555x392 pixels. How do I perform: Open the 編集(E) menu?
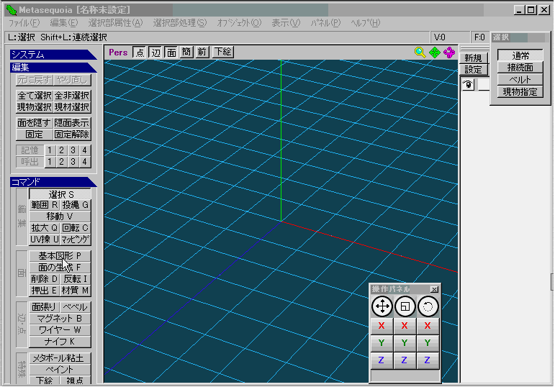64,23
